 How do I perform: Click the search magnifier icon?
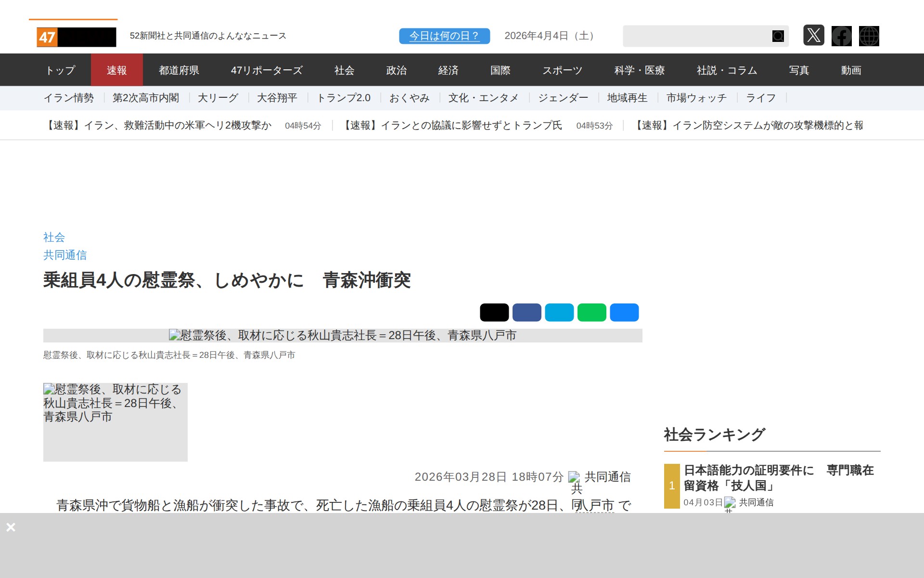(777, 36)
